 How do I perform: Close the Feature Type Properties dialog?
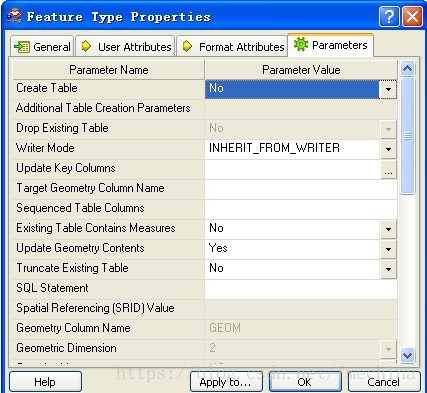412,16
